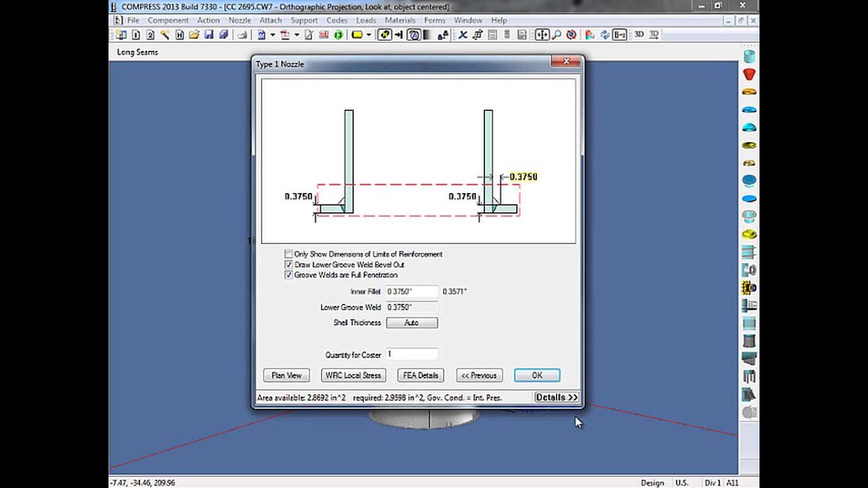Open the file folder toolbar icon
Viewport: 868px width, 488px height.
point(194,35)
